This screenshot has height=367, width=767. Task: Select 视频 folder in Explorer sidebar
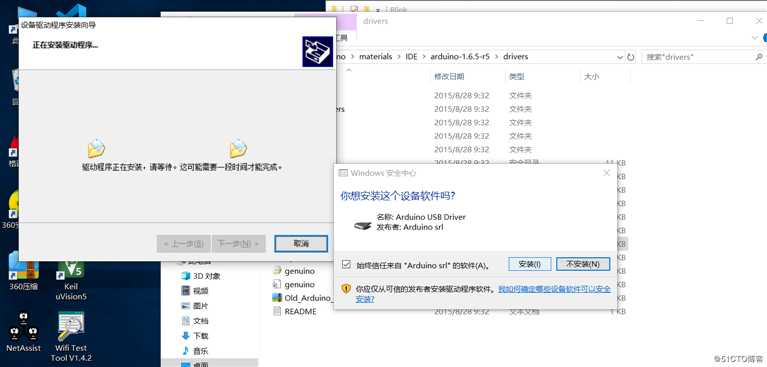pos(195,291)
